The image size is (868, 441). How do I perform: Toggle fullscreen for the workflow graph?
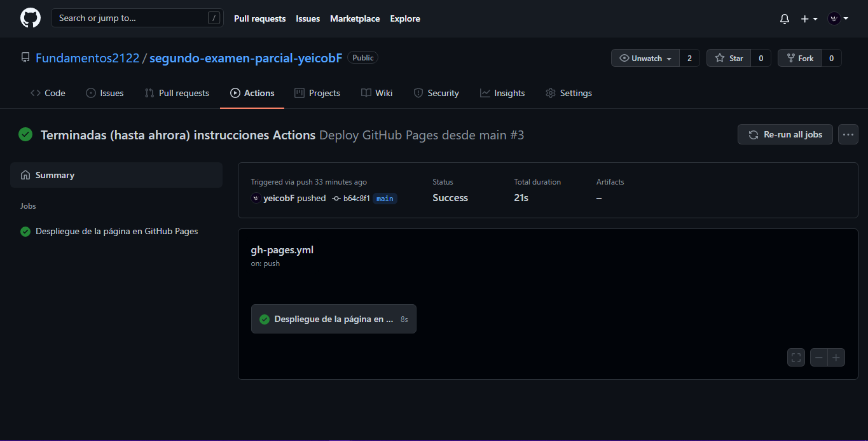click(796, 358)
